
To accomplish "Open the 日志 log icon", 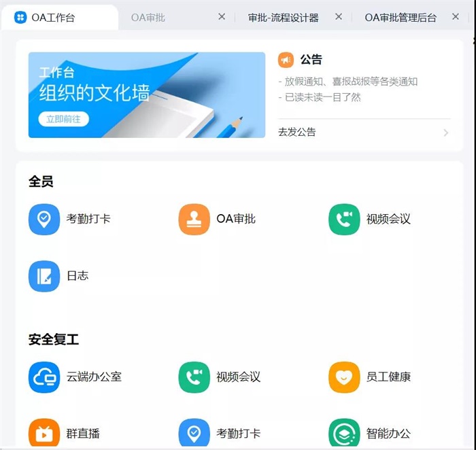I will pyautogui.click(x=44, y=276).
